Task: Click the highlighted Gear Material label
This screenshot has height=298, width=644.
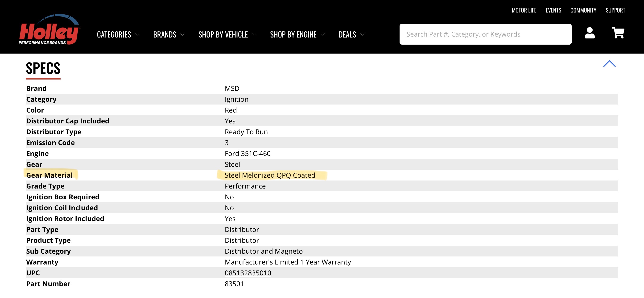Action: [x=50, y=175]
